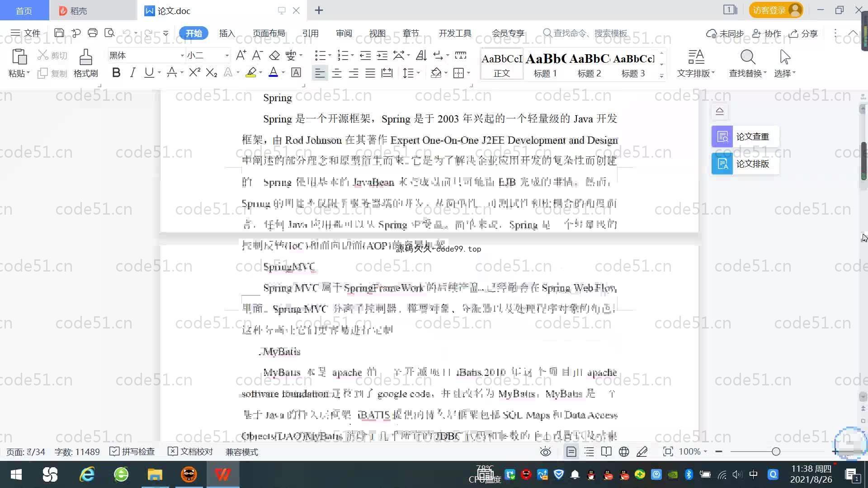Open the quick access toolbar customize arrow
The height and width of the screenshot is (488, 868).
166,33
